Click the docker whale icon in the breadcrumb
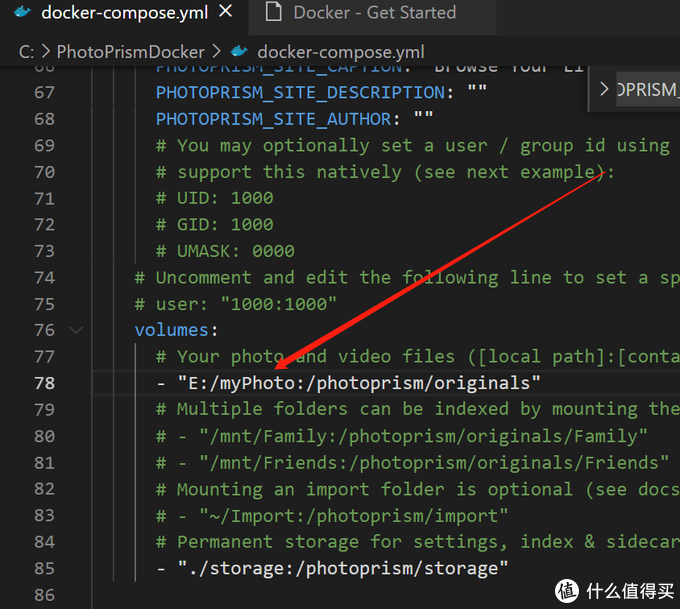The width and height of the screenshot is (680, 609). tap(239, 52)
